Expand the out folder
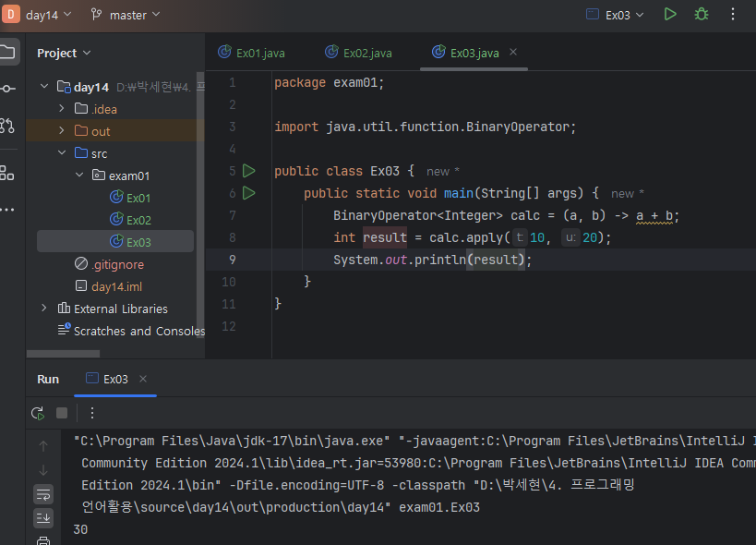756x545 pixels. tap(62, 130)
